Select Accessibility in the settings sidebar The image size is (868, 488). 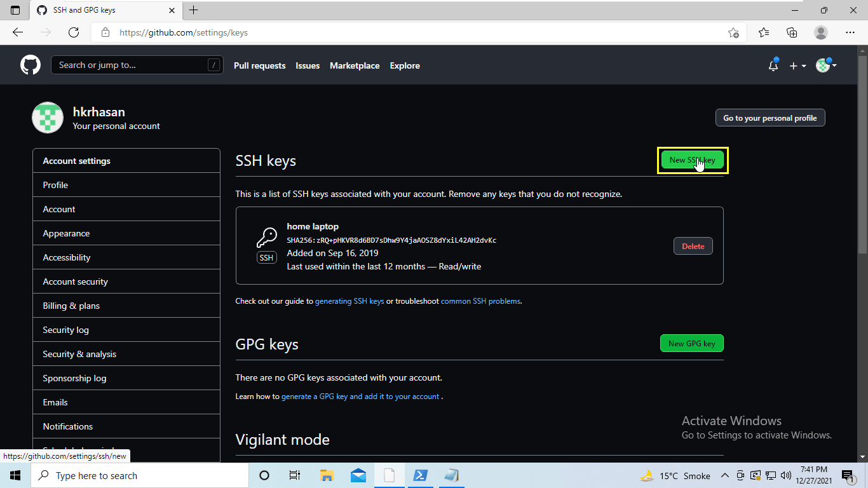(x=126, y=257)
